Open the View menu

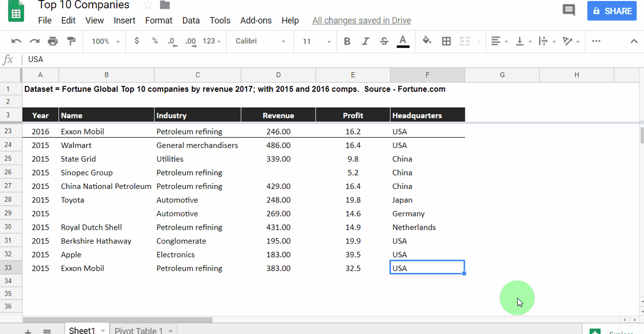click(95, 20)
